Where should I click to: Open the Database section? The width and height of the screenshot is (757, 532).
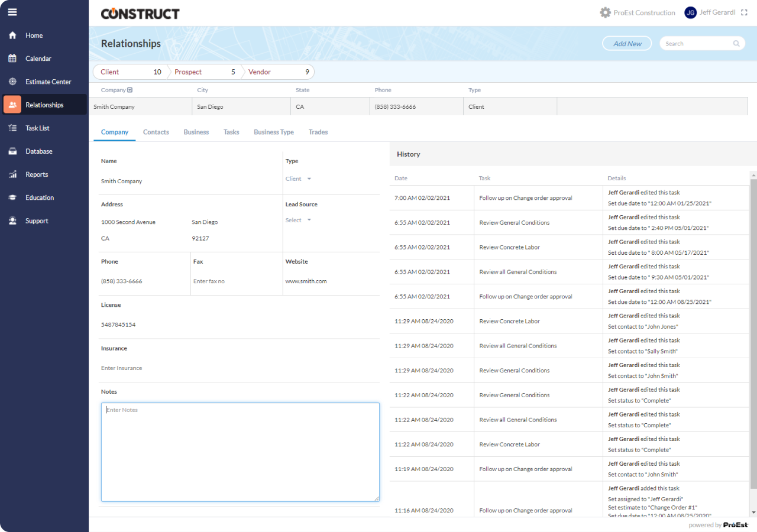coord(39,151)
